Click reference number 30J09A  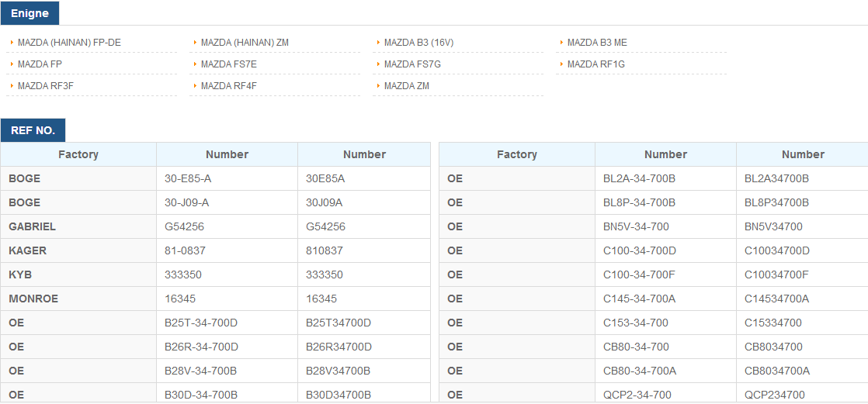tap(325, 203)
